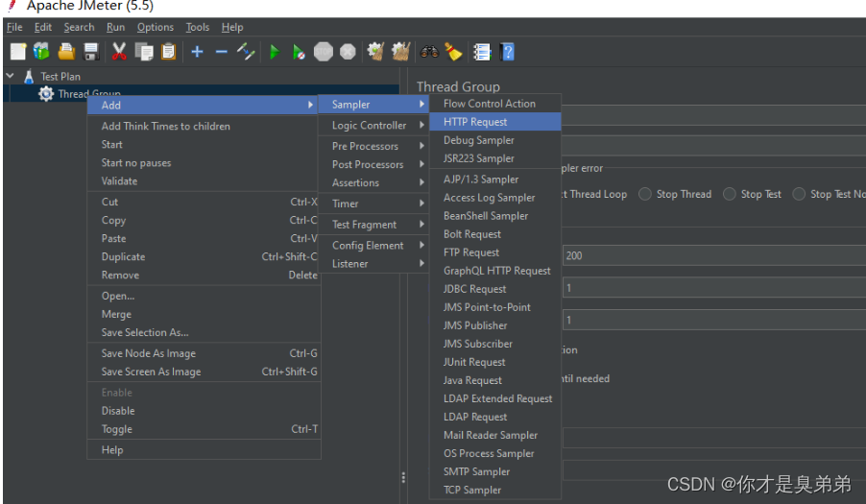Select Validate in context menu

[204, 180]
